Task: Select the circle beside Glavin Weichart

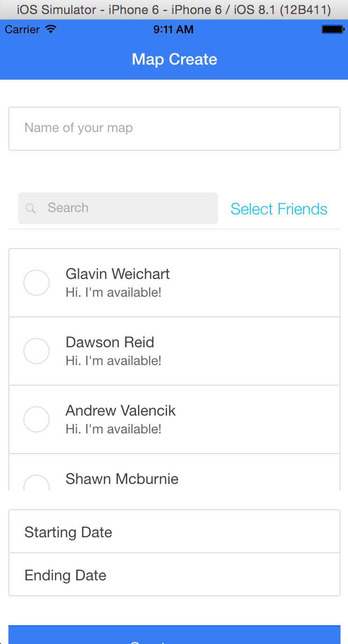Action: [x=36, y=283]
